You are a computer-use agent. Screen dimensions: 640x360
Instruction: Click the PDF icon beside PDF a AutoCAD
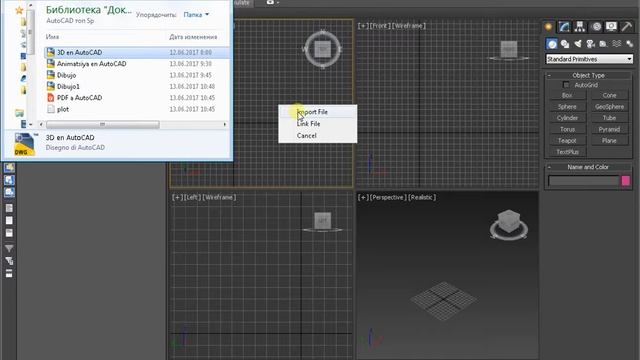[x=51, y=98]
